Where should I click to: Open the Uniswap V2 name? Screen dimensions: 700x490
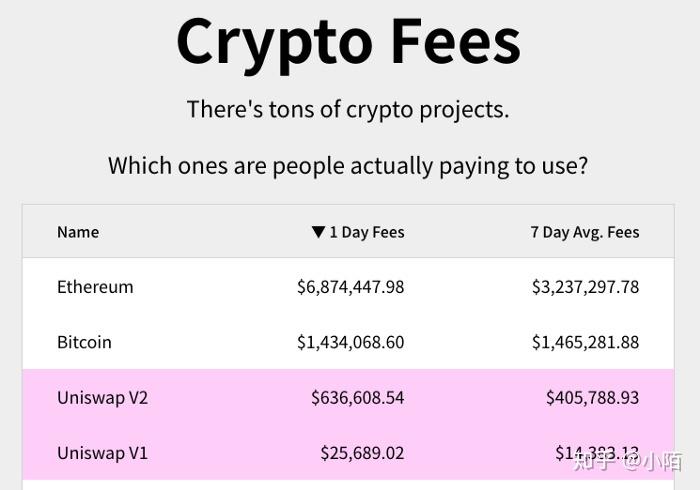pos(102,397)
